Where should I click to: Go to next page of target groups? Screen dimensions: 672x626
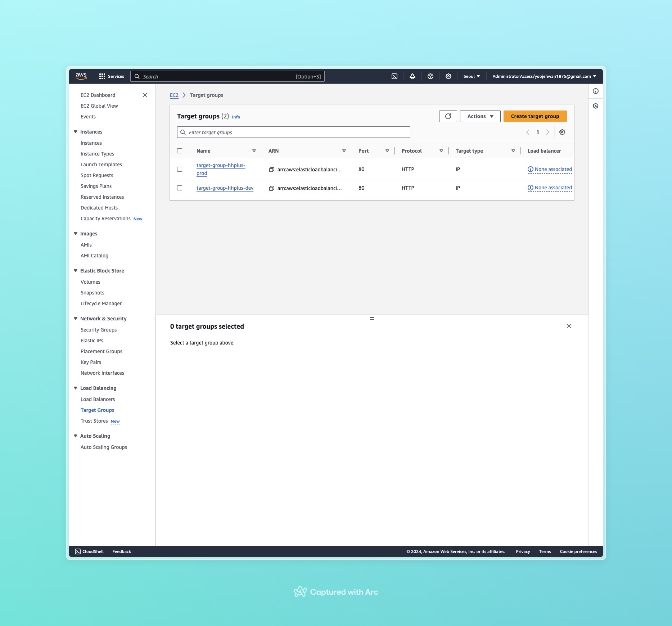tap(548, 132)
